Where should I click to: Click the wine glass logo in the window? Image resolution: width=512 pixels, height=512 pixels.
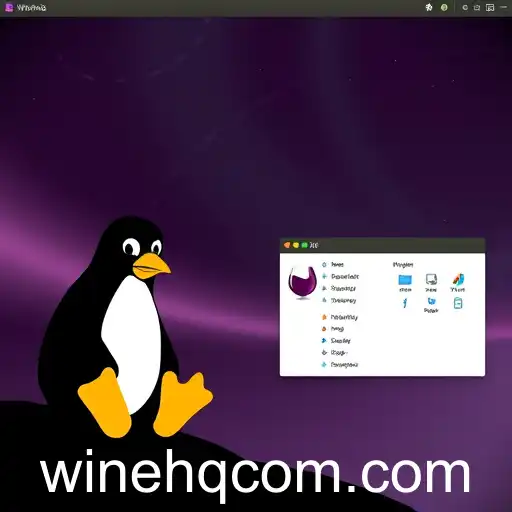(x=302, y=282)
